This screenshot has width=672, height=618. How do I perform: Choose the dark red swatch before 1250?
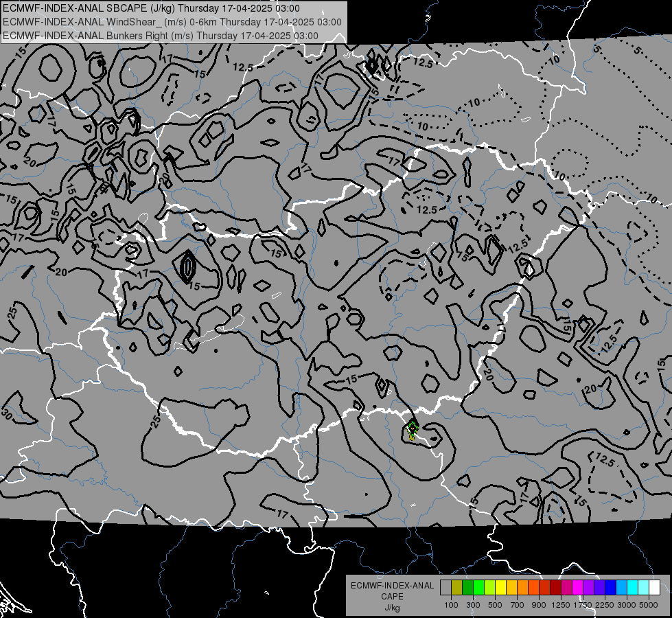coord(555,588)
